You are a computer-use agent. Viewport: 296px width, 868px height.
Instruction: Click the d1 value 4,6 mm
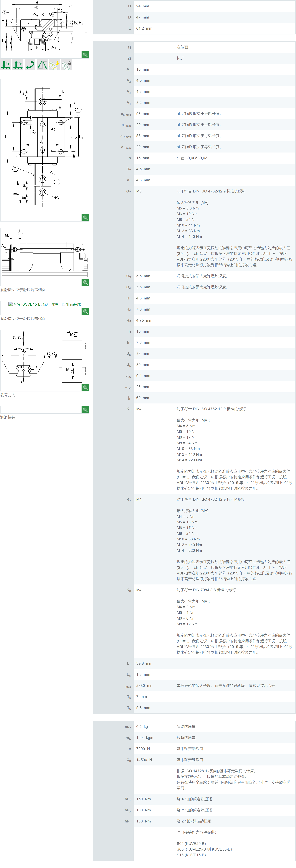pyautogui.click(x=143, y=180)
